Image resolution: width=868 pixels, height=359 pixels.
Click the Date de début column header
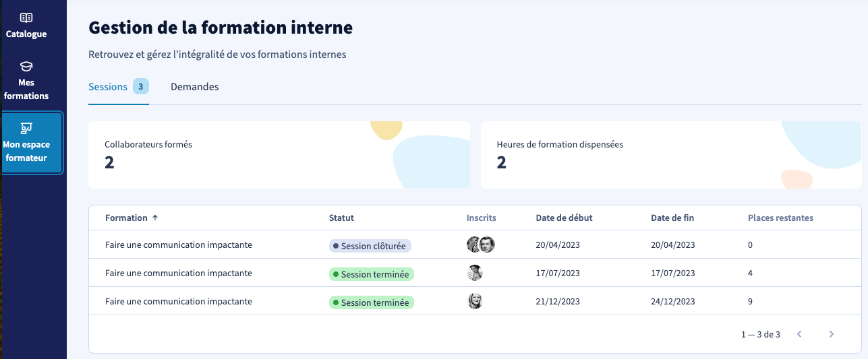coord(565,218)
